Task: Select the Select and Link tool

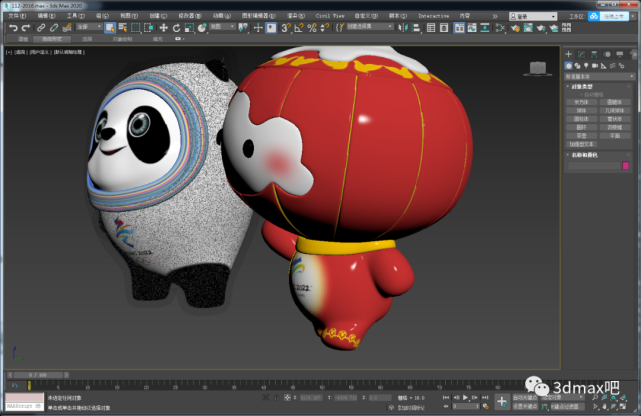Action: point(40,28)
